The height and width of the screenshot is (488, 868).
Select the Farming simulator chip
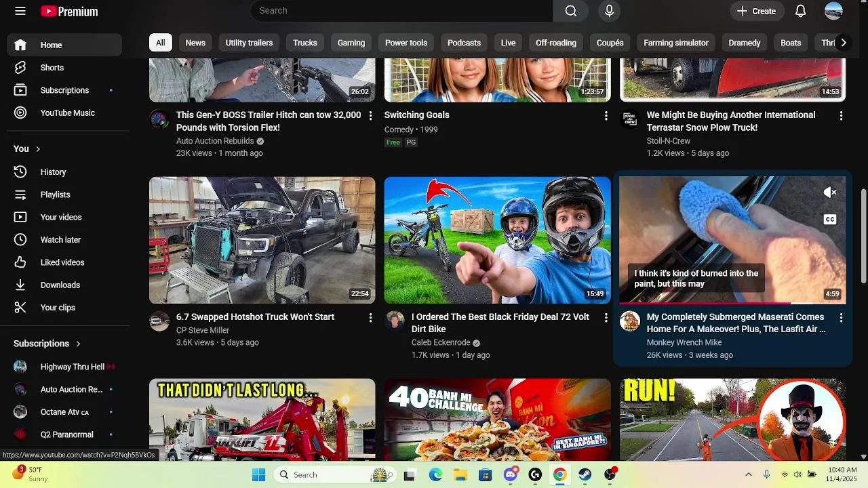(x=676, y=43)
